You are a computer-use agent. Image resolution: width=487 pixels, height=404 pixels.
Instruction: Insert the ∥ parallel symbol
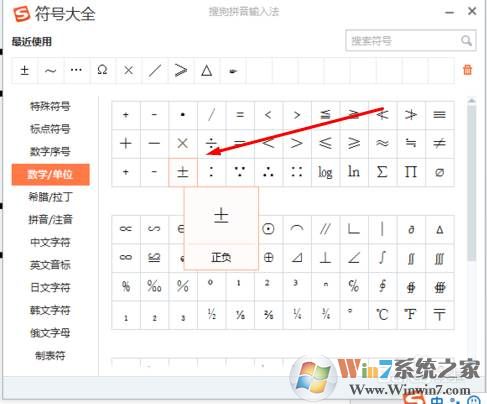pyautogui.click(x=325, y=229)
